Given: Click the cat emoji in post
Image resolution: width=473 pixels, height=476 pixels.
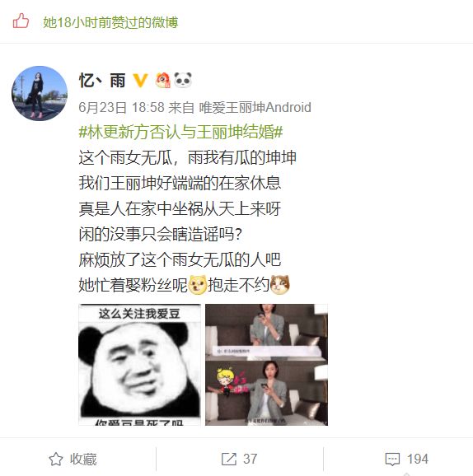Looking at the screenshot, I should click(280, 285).
